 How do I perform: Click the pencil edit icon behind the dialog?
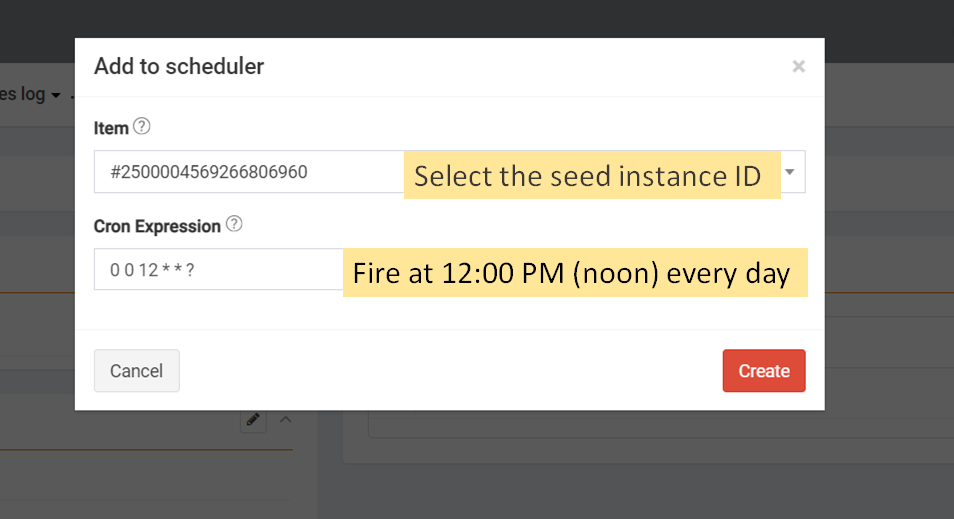tap(253, 420)
